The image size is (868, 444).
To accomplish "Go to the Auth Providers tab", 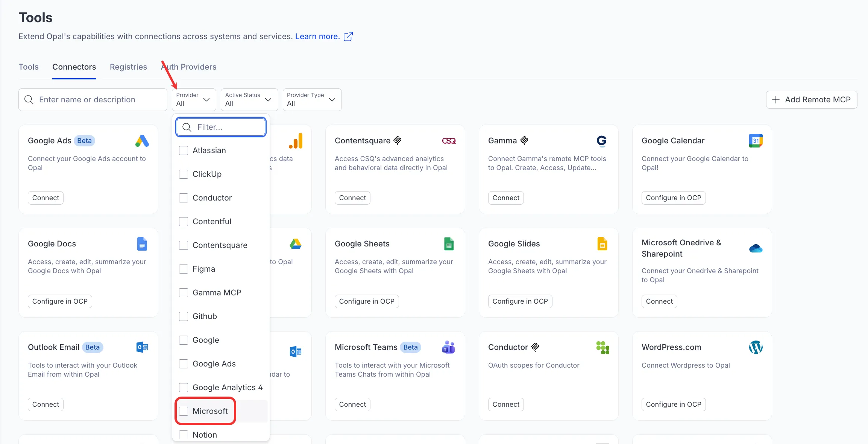I will (189, 67).
